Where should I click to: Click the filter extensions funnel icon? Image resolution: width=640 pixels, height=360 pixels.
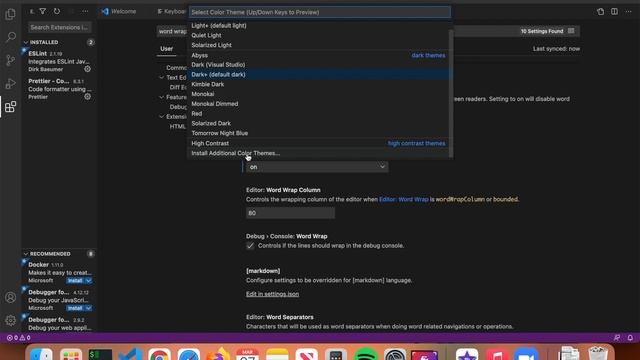[42, 11]
